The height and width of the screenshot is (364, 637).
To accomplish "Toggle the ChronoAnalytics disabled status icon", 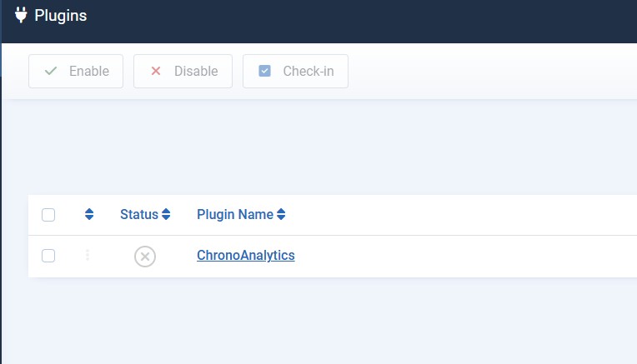I will (x=145, y=257).
